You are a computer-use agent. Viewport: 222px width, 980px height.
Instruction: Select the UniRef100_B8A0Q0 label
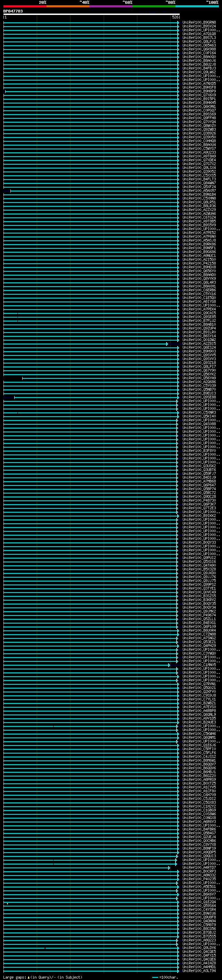coord(199,57)
